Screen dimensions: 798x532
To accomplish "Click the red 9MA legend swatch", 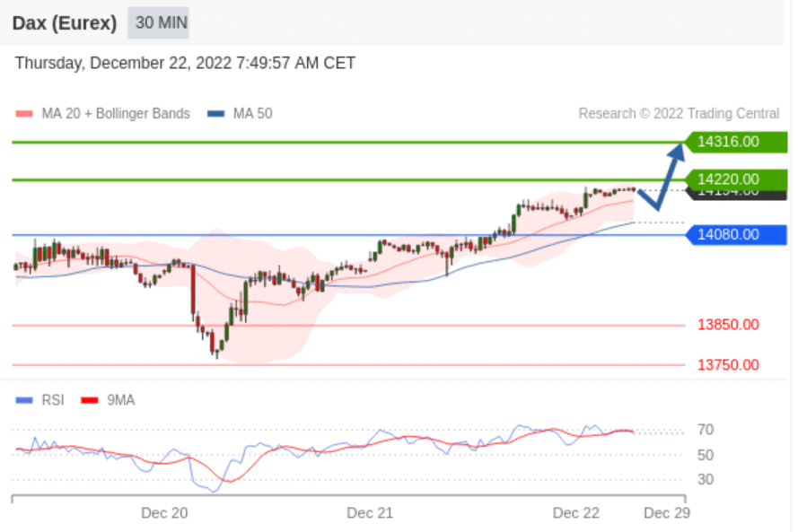I will 90,400.
